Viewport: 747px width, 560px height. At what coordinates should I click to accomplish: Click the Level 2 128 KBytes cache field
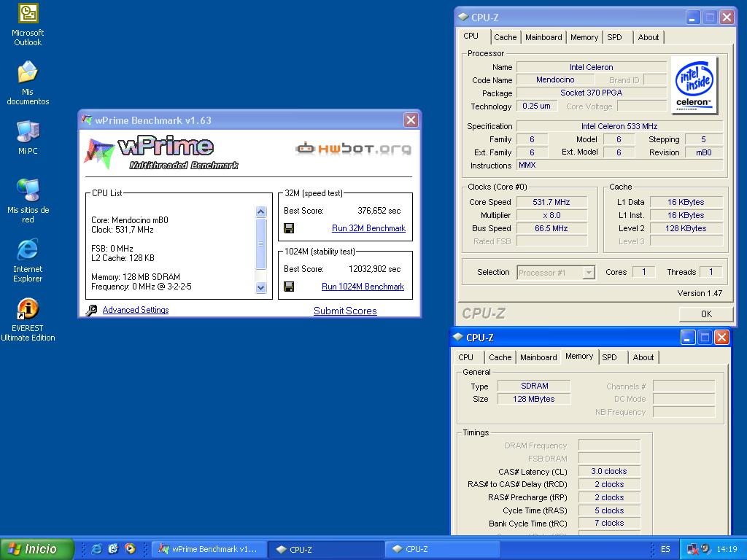click(686, 228)
